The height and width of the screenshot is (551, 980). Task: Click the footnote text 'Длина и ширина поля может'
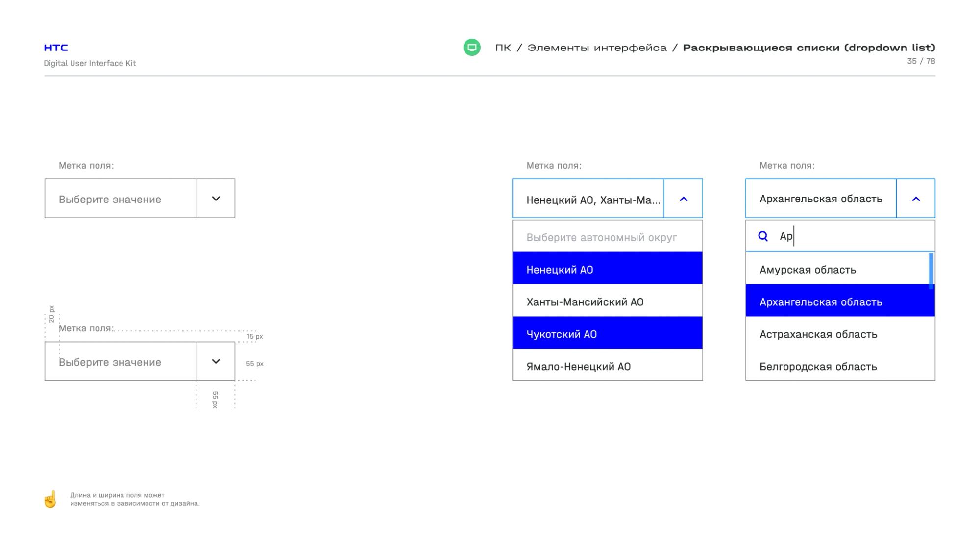click(118, 495)
